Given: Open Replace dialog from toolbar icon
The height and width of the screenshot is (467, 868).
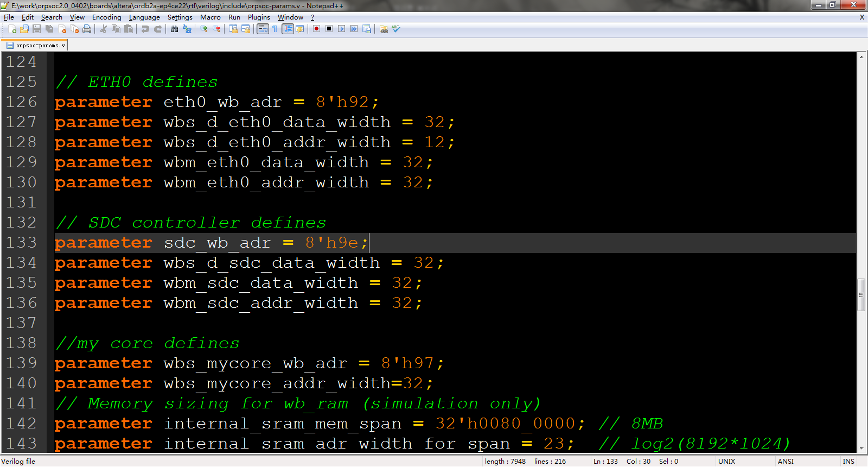Looking at the screenshot, I should pyautogui.click(x=187, y=29).
